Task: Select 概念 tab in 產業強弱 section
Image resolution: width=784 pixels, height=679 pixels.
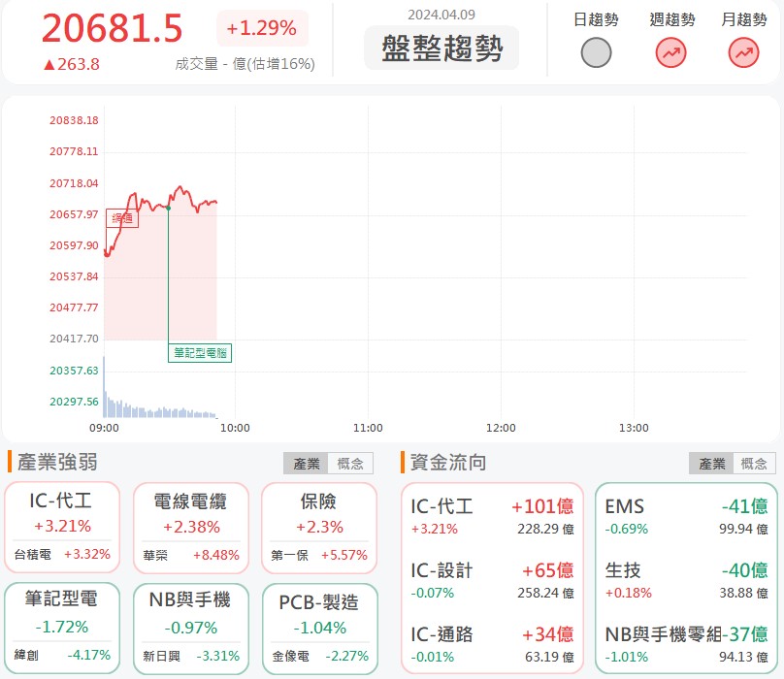Action: click(x=350, y=464)
